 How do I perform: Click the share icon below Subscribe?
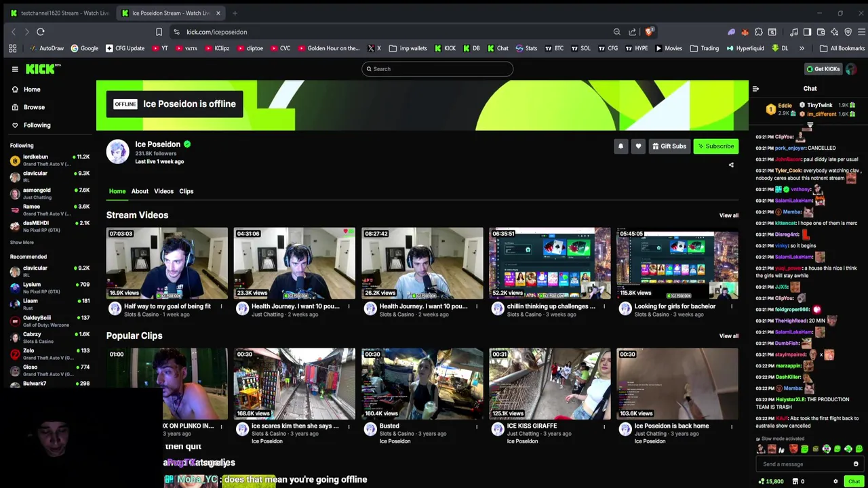coord(731,165)
